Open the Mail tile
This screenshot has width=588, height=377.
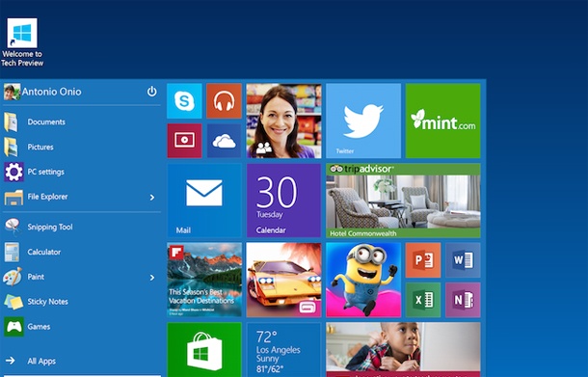(x=204, y=201)
